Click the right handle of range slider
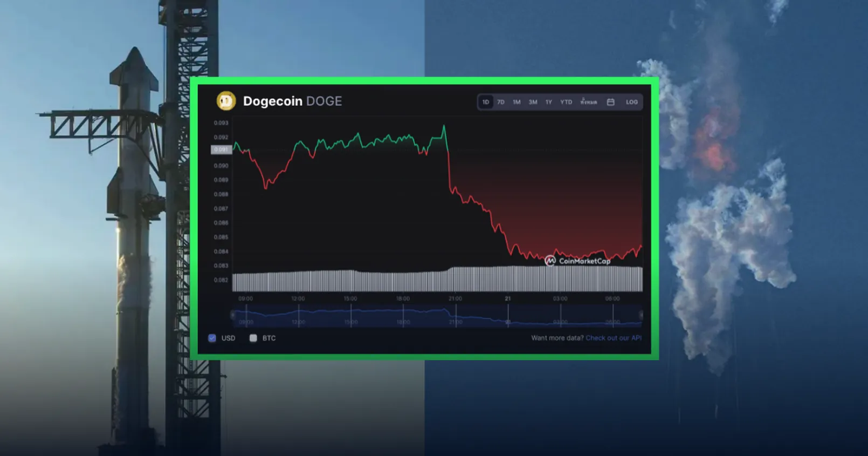The width and height of the screenshot is (868, 456). coord(641,315)
